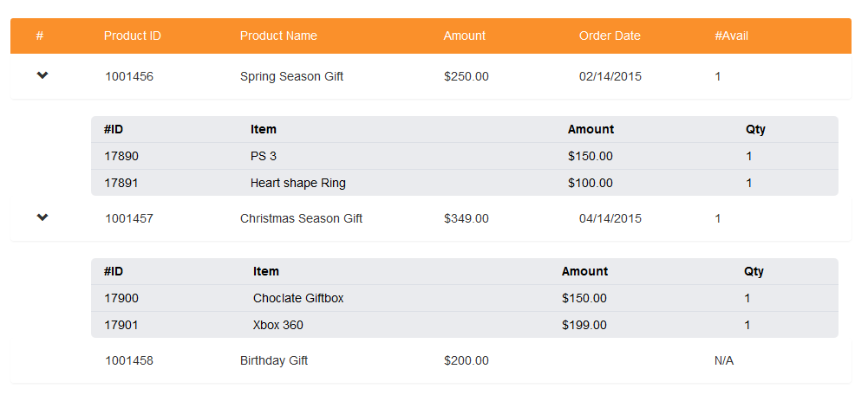Select the Amount header in orange bar
This screenshot has width=868, height=408.
464,36
